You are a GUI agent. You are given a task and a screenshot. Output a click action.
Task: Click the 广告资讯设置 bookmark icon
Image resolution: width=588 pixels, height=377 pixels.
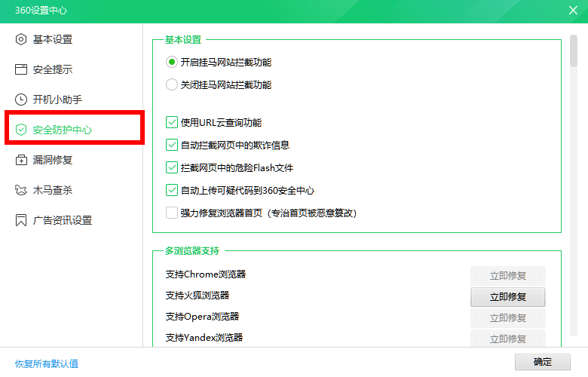21,220
